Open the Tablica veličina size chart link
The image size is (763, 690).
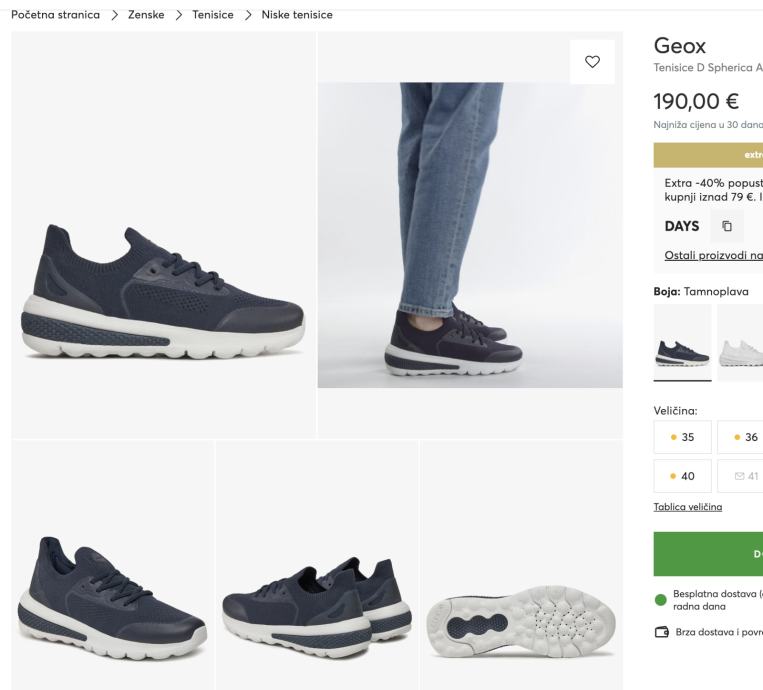tap(688, 507)
